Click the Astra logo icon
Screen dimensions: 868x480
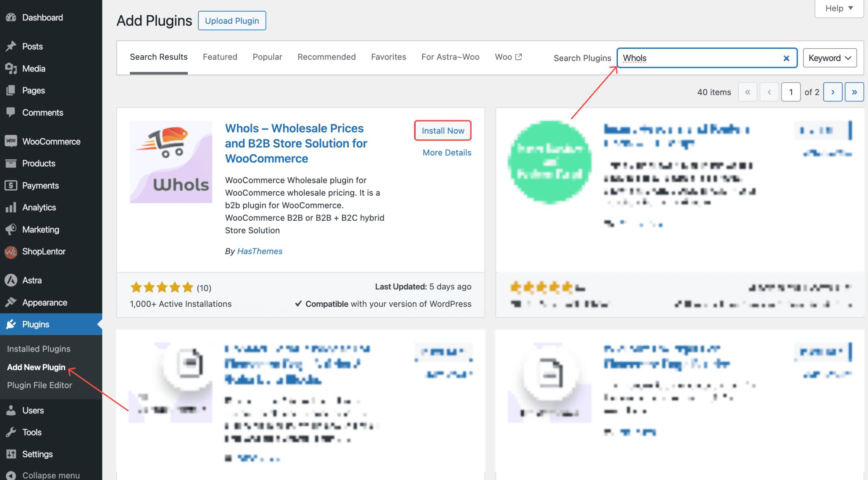click(x=11, y=280)
